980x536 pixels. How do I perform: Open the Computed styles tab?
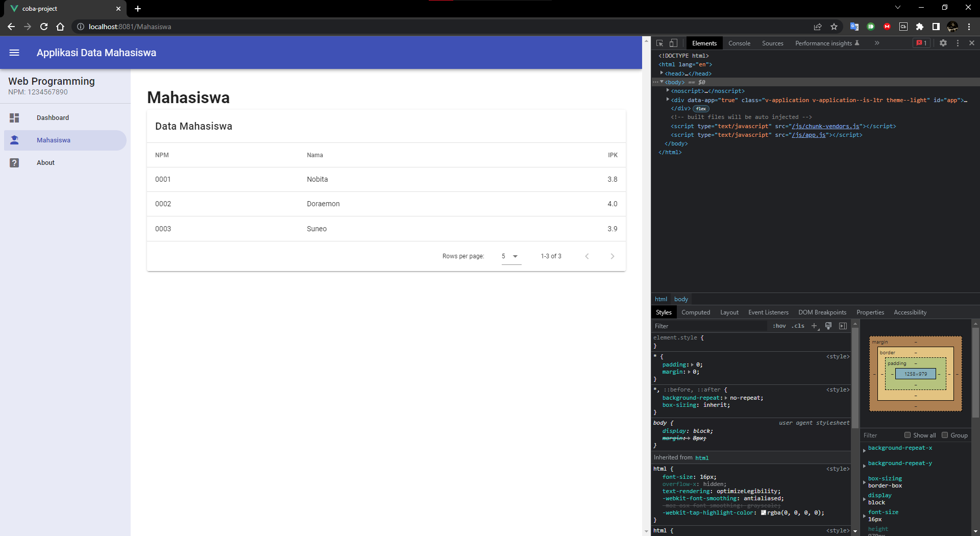[x=695, y=312]
